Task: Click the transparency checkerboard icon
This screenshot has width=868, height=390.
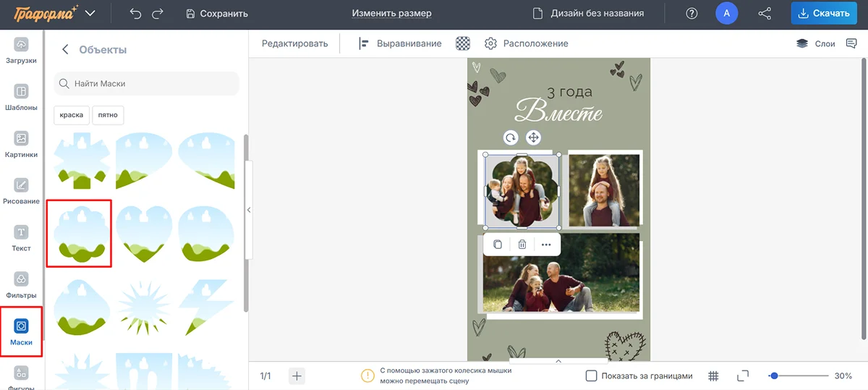Action: 463,43
